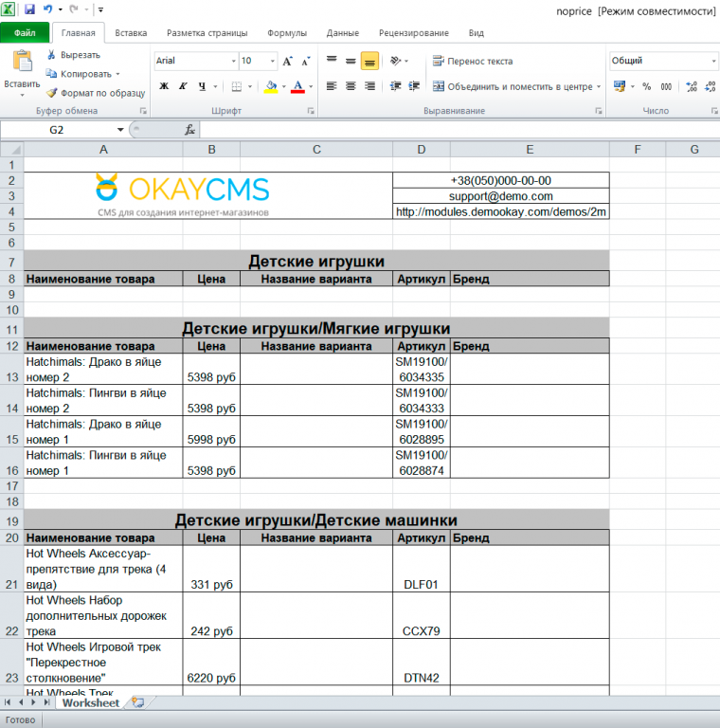720x728 pixels.
Task: Open the Arial font name dropdown
Action: click(x=233, y=61)
